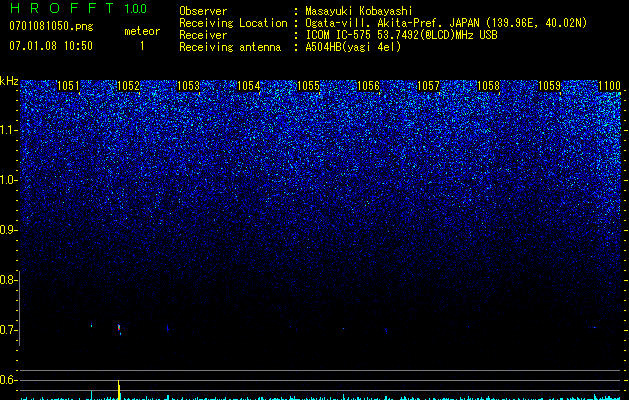Click the 1053 time marker
This screenshot has width=629, height=400.
(x=188, y=86)
